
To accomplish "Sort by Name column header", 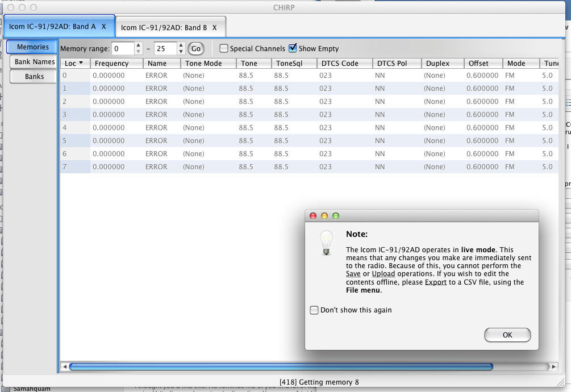I will click(162, 63).
